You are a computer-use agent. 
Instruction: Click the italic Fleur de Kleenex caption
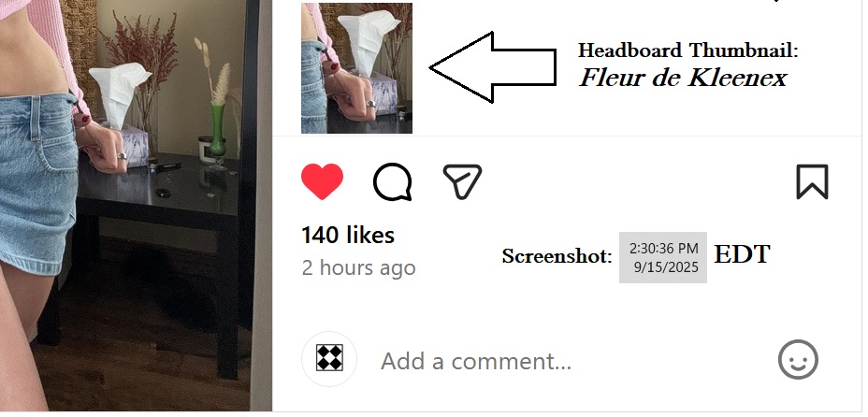(683, 78)
